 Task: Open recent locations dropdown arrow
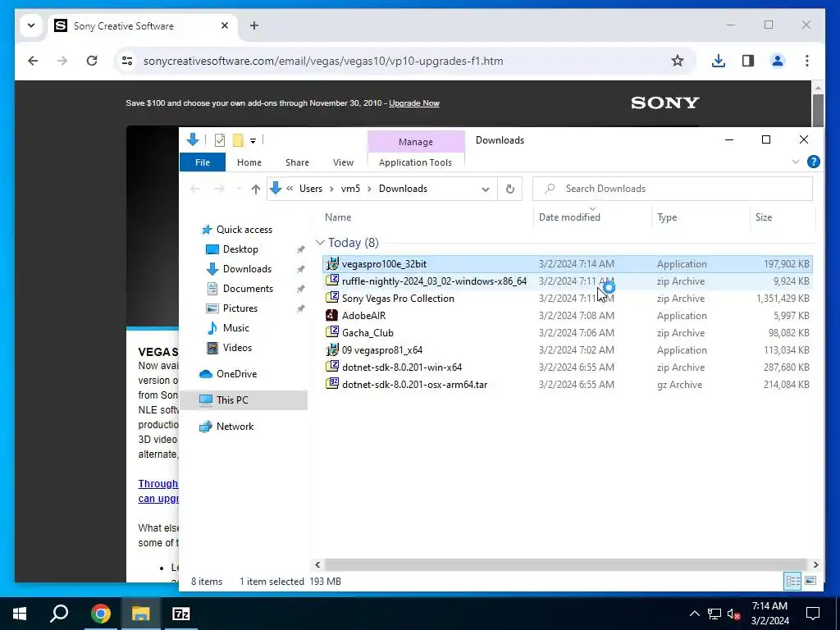point(239,189)
